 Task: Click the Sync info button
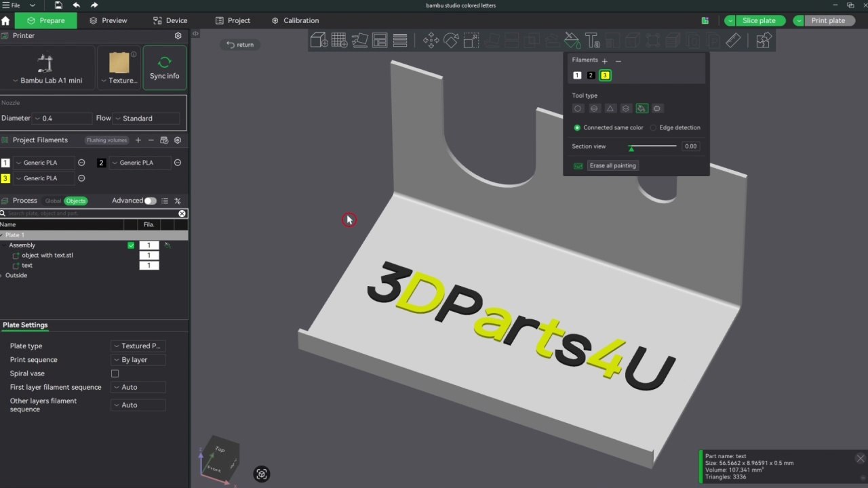point(165,68)
